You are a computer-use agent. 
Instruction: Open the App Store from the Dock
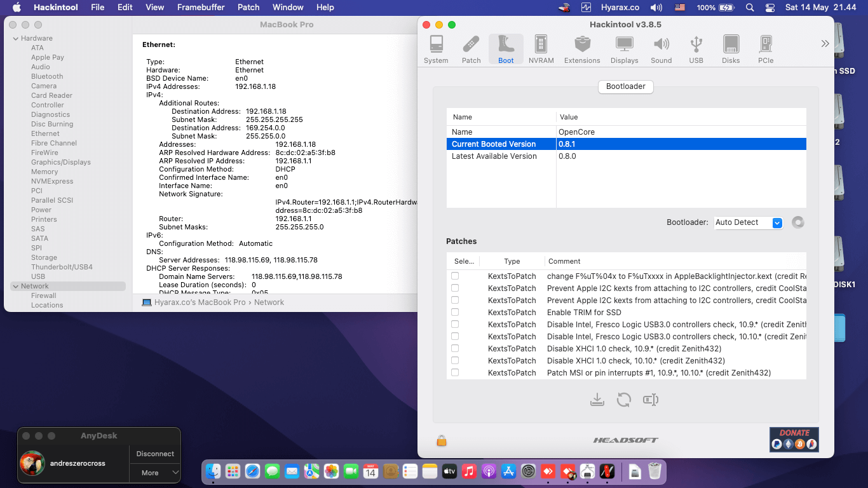(508, 471)
